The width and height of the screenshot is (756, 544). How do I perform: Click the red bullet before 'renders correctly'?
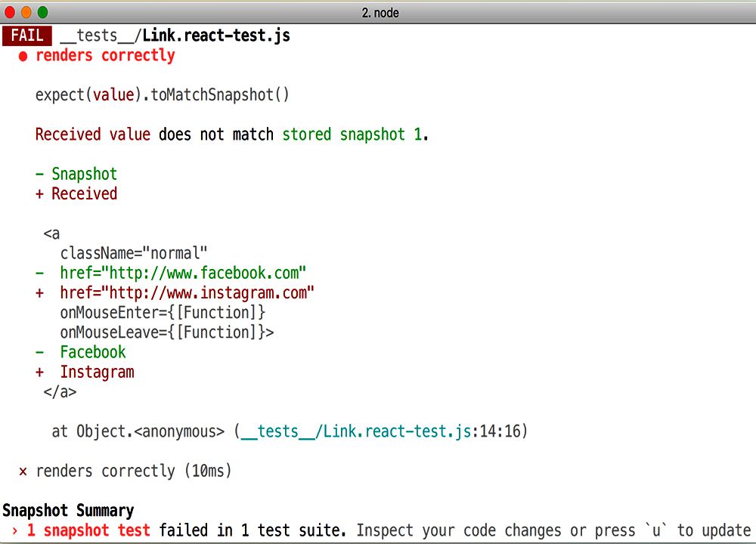pos(23,57)
